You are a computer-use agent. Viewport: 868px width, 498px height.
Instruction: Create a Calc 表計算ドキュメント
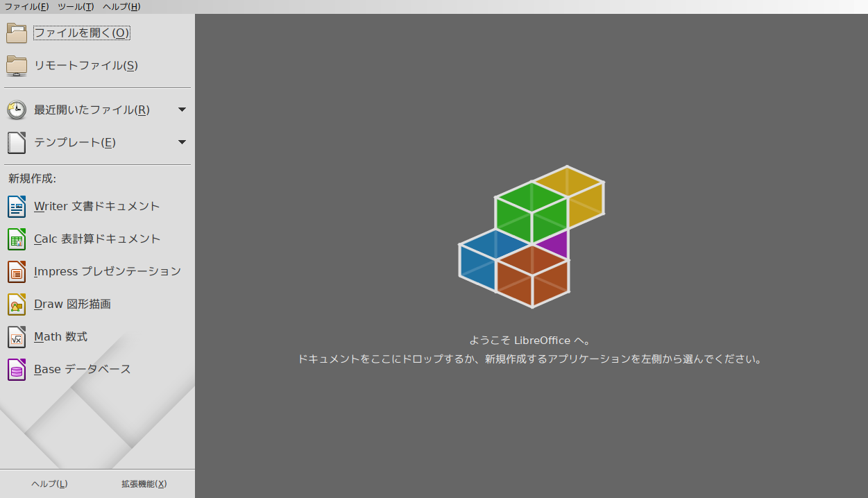(97, 239)
